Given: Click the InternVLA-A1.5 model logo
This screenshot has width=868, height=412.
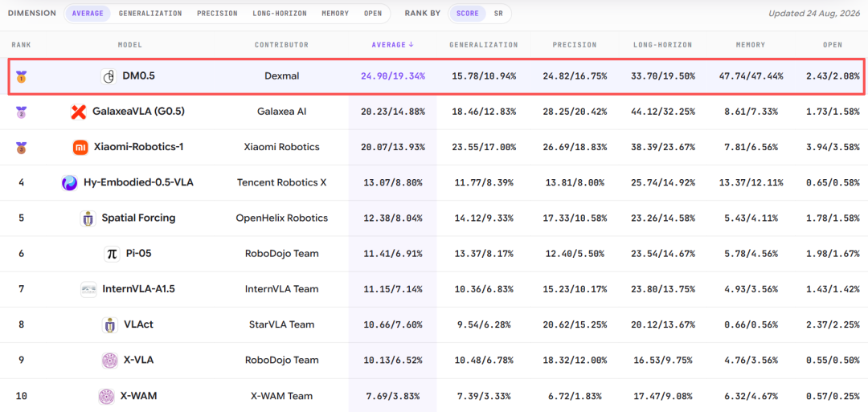Looking at the screenshot, I should click(88, 289).
